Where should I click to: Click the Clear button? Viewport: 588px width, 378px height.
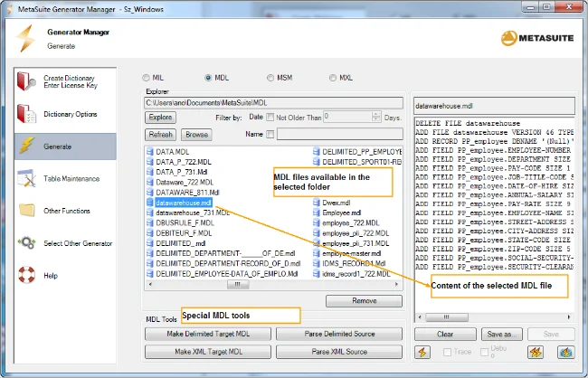point(445,334)
